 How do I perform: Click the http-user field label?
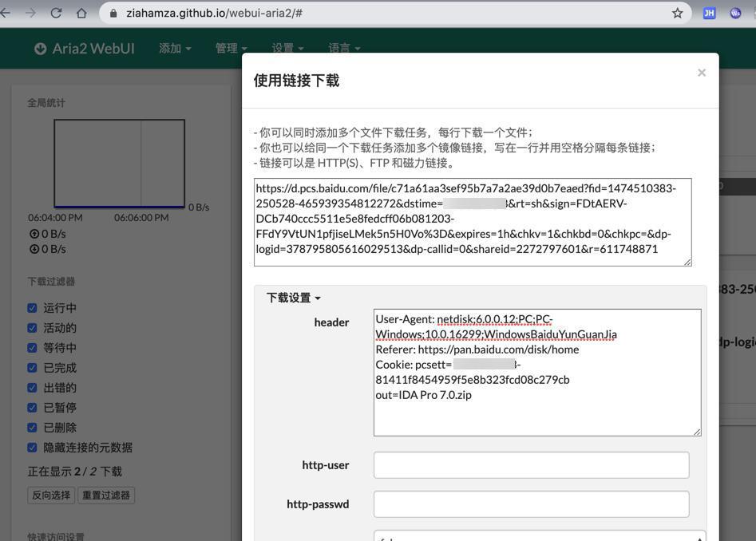(326, 465)
